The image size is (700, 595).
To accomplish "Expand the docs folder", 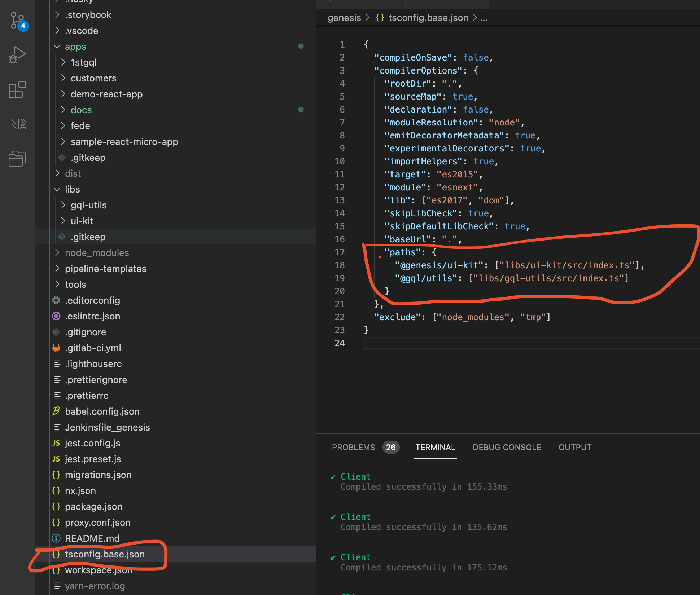I will point(63,110).
